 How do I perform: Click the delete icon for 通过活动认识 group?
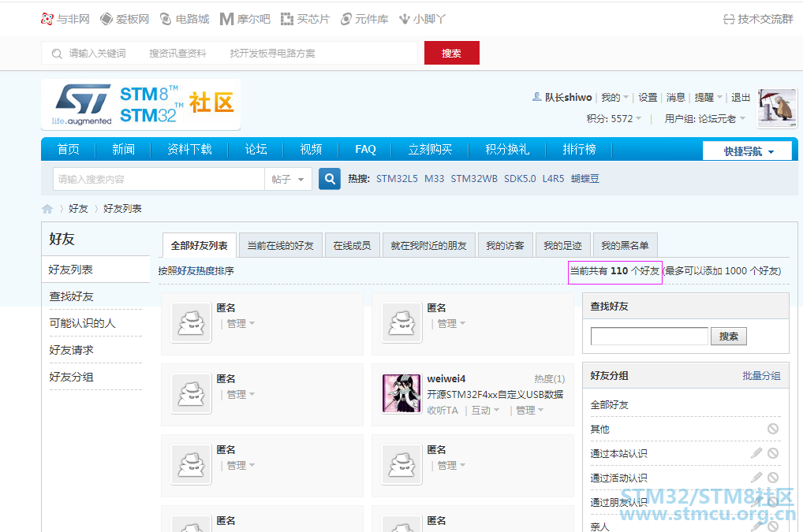tap(773, 478)
